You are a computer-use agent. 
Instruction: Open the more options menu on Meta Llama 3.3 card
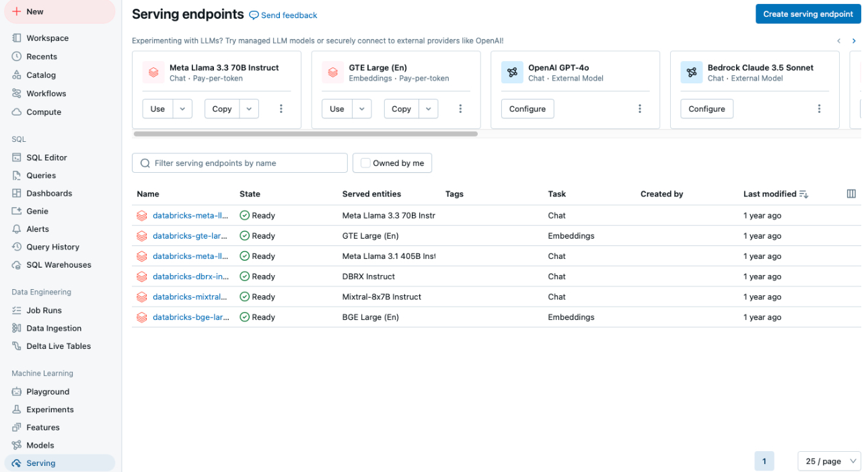pyautogui.click(x=281, y=109)
